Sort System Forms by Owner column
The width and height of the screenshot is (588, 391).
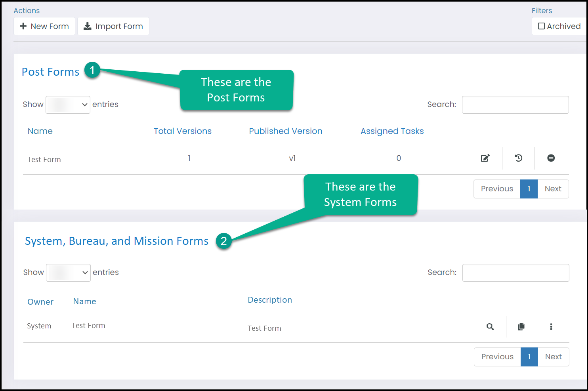click(x=40, y=302)
